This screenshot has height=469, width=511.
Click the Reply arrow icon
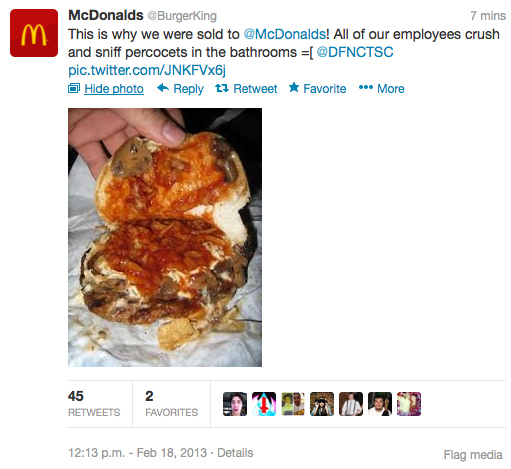[x=163, y=88]
